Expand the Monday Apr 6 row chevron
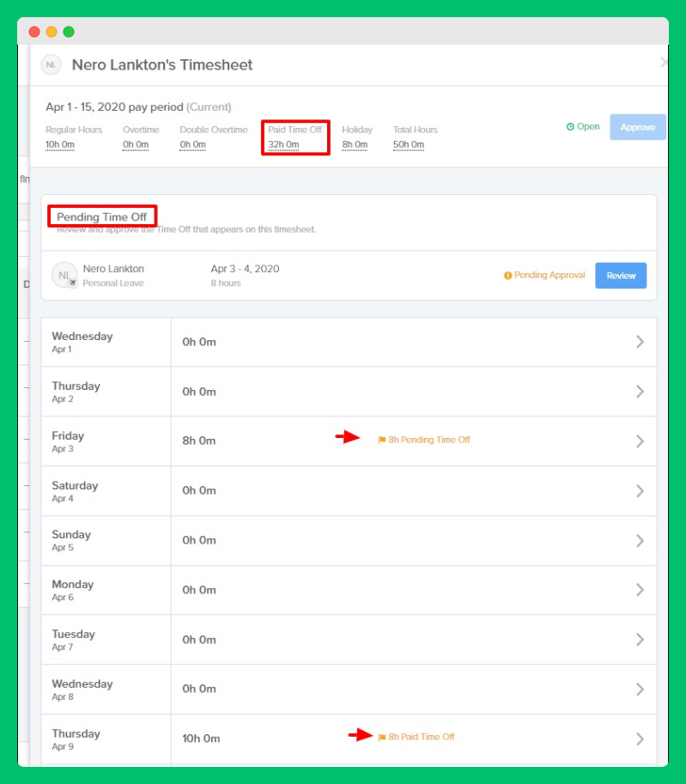This screenshot has width=686, height=784. (640, 590)
